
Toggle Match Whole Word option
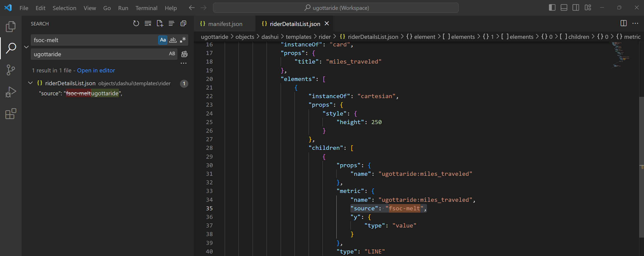pos(173,40)
